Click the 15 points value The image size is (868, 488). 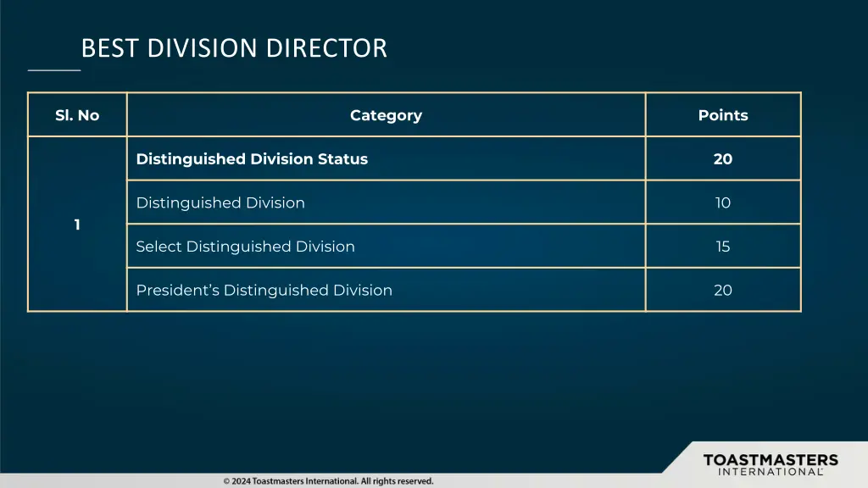pos(723,247)
